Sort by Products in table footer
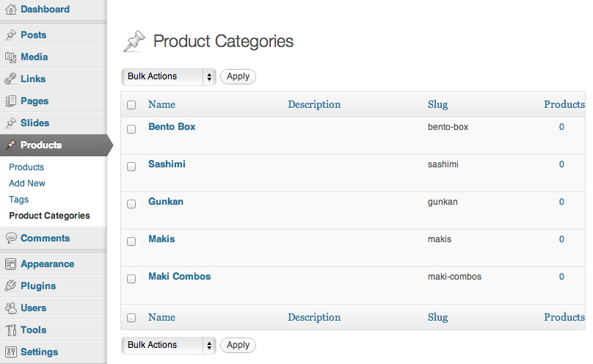593x364 pixels. tap(564, 318)
